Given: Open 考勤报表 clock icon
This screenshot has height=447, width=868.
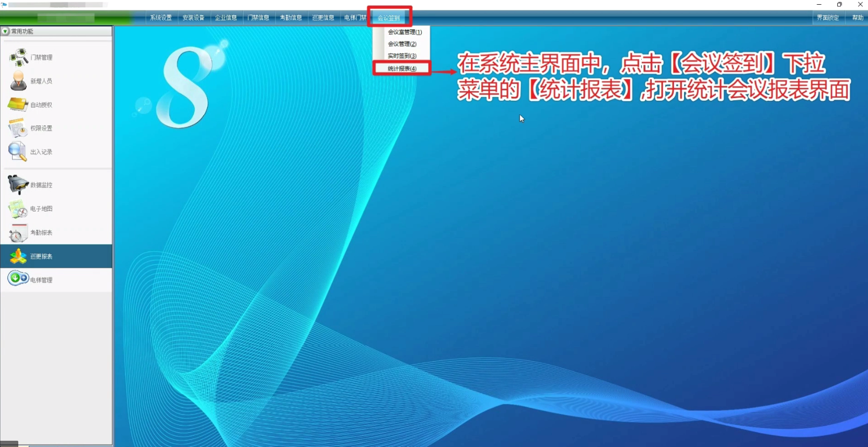Looking at the screenshot, I should [x=18, y=233].
